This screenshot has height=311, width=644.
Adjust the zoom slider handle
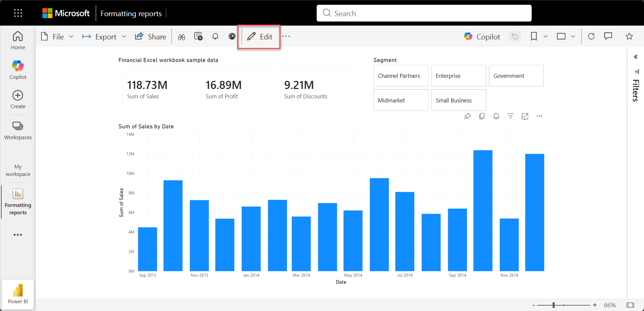554,305
